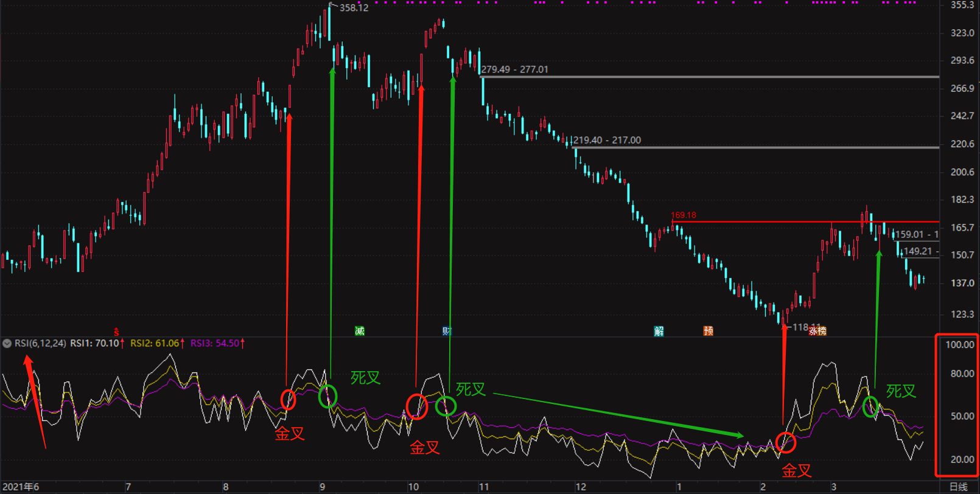This screenshot has height=494, width=980.
Task: Click the red 169.18 resistance line label
Action: [x=684, y=215]
